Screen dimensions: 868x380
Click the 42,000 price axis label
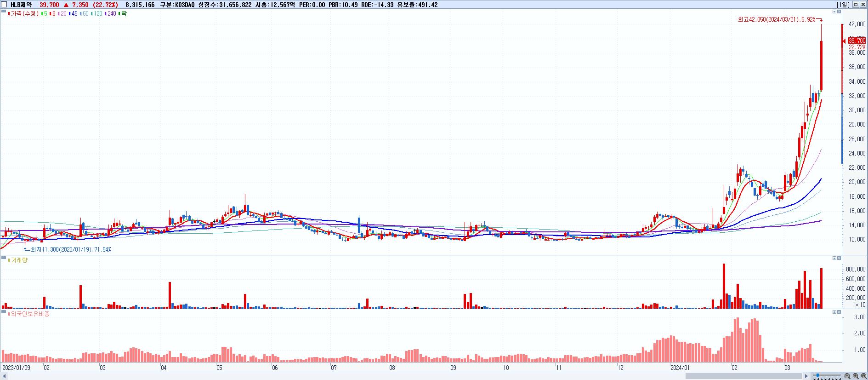[x=857, y=24]
